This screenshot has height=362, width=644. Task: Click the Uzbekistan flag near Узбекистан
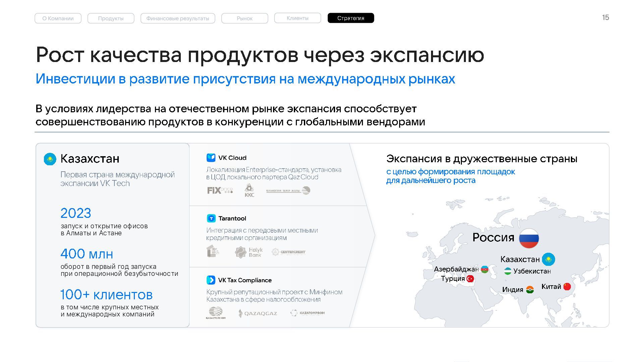click(508, 271)
